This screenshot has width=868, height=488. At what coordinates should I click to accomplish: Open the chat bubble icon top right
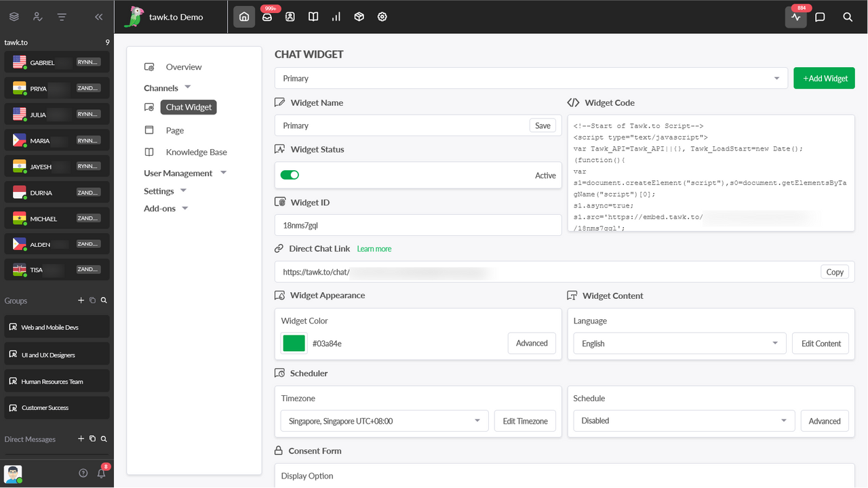[x=821, y=17]
